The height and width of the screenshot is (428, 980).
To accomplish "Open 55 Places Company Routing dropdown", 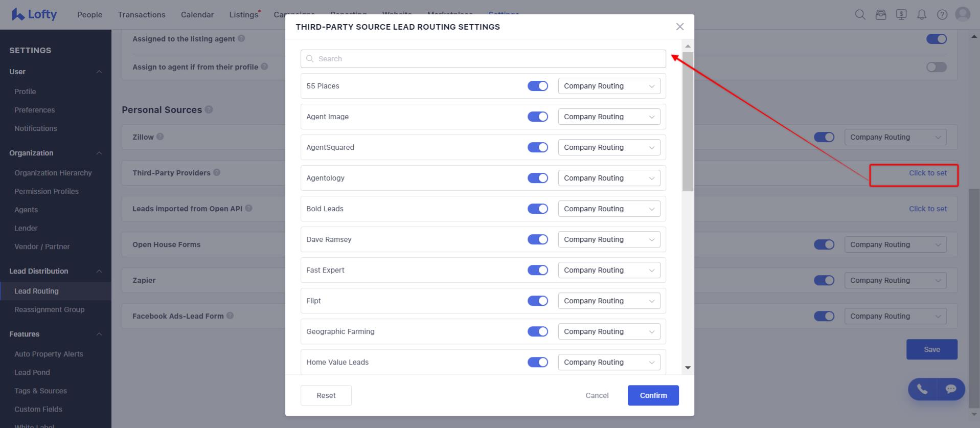I will [609, 86].
